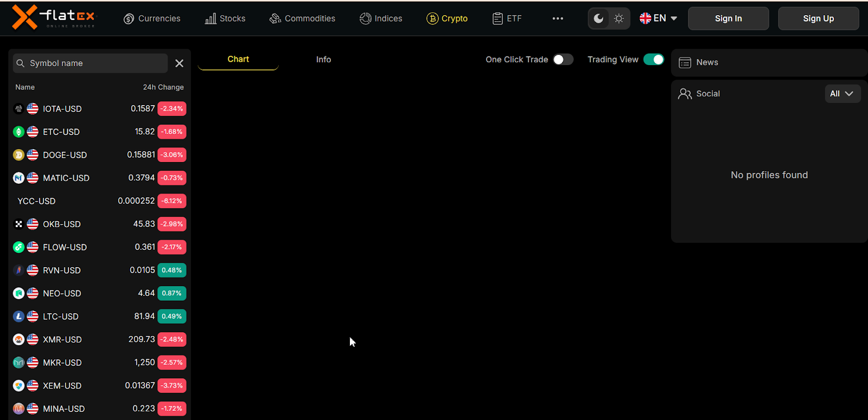
Task: Click the ETF document icon
Action: point(497,19)
